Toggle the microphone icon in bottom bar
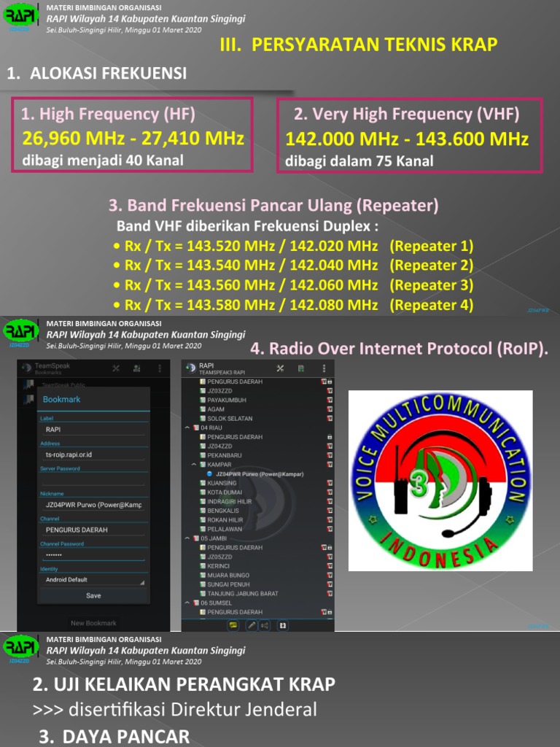Viewport: 560px width, 747px height. click(251, 625)
